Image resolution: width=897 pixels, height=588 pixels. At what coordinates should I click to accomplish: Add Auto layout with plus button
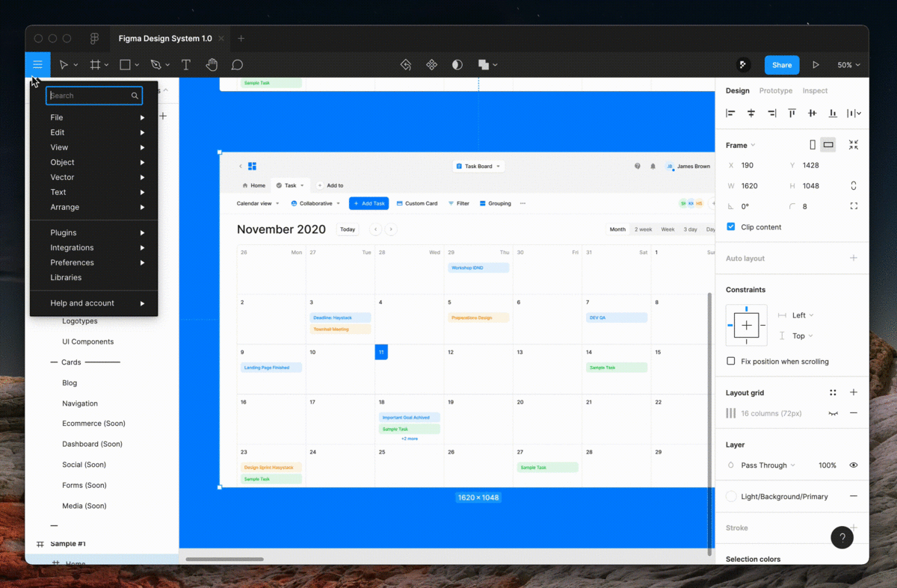coord(854,259)
